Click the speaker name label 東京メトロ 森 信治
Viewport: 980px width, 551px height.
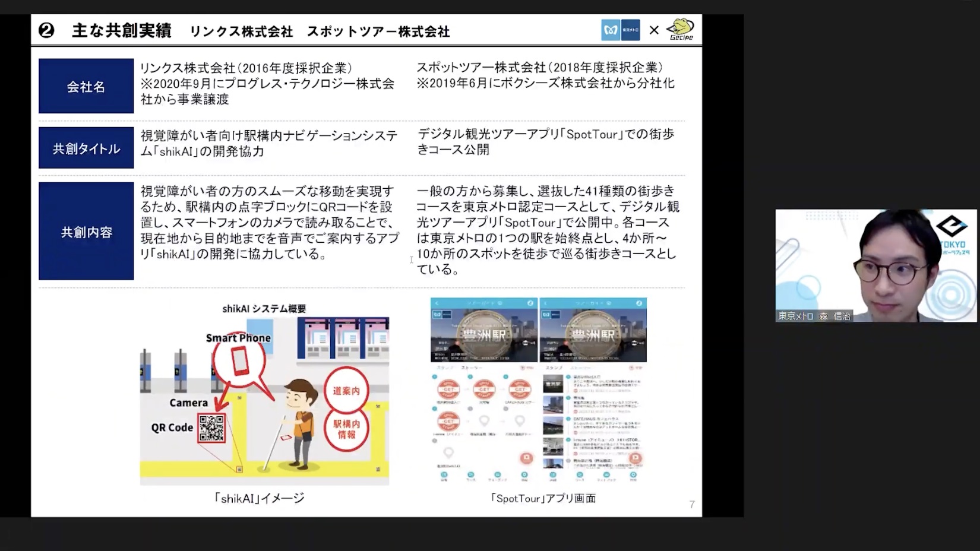pyautogui.click(x=814, y=316)
